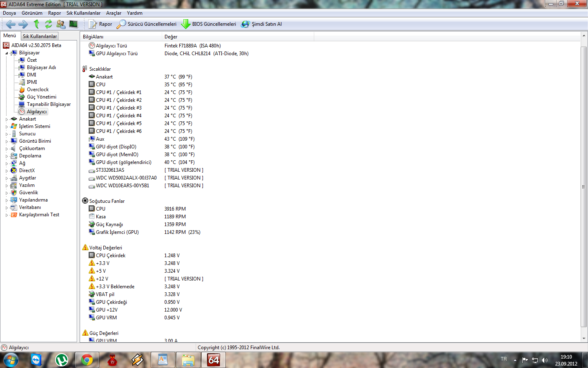Click the vertical scrollbar thumb
Screen dimensions: 588x368
(584, 186)
